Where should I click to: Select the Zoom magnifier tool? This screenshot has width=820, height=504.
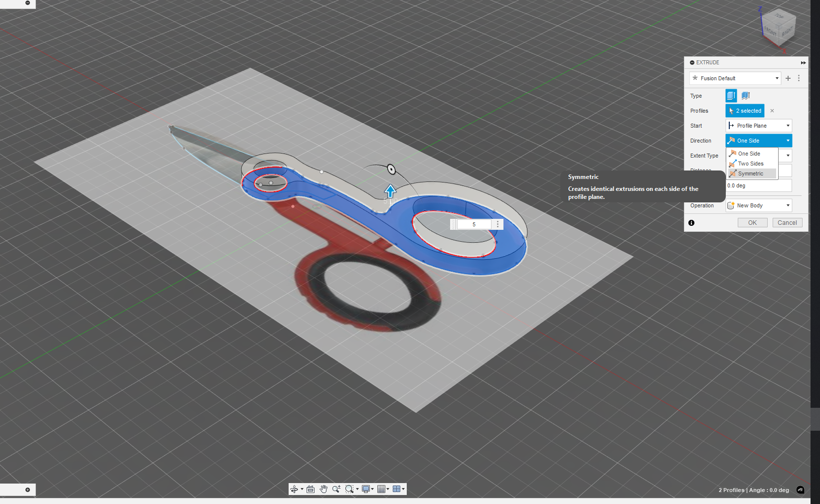336,489
